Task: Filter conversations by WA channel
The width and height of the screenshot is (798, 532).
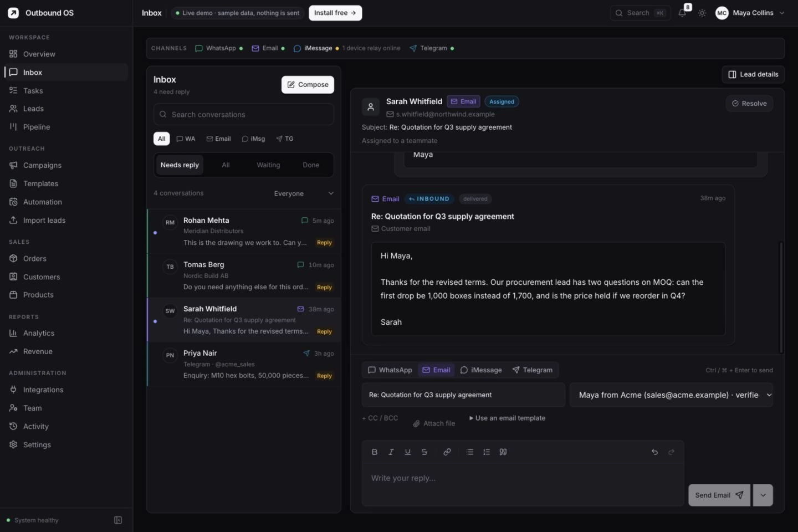Action: click(186, 139)
